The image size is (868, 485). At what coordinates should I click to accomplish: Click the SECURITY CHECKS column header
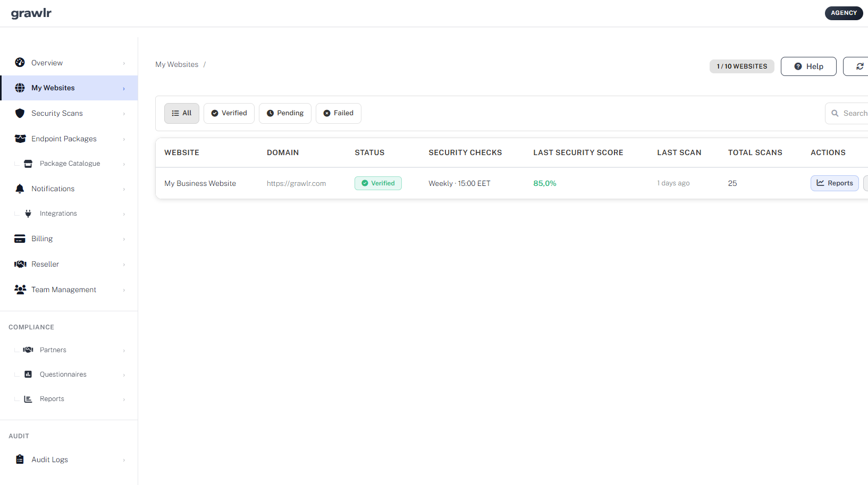pyautogui.click(x=465, y=152)
